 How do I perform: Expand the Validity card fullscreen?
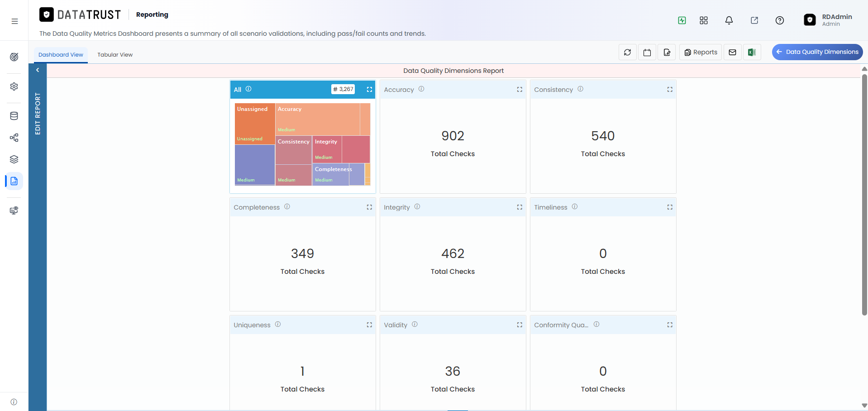[520, 325]
